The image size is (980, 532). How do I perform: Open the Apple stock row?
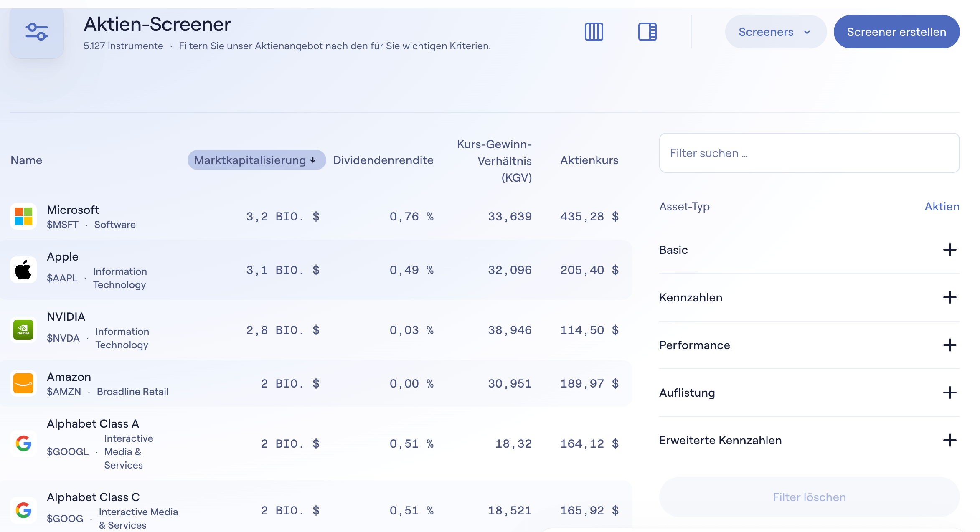tap(316, 270)
